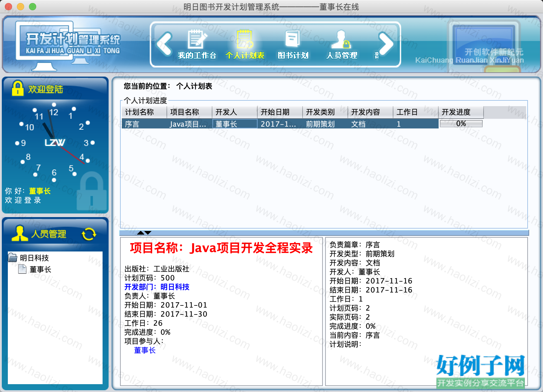The width and height of the screenshot is (543, 392).
Task: Select 董事长 tree node
Action: pyautogui.click(x=40, y=269)
